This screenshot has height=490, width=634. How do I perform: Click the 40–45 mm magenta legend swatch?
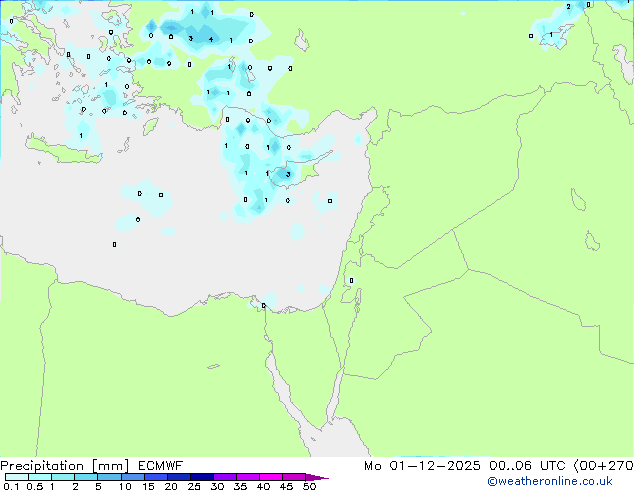pyautogui.click(x=271, y=477)
